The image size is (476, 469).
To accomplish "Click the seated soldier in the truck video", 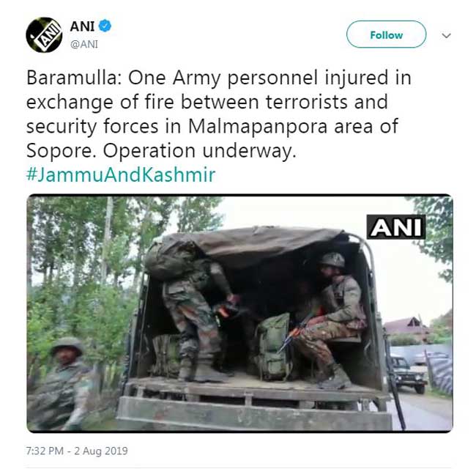I will pos(331,320).
